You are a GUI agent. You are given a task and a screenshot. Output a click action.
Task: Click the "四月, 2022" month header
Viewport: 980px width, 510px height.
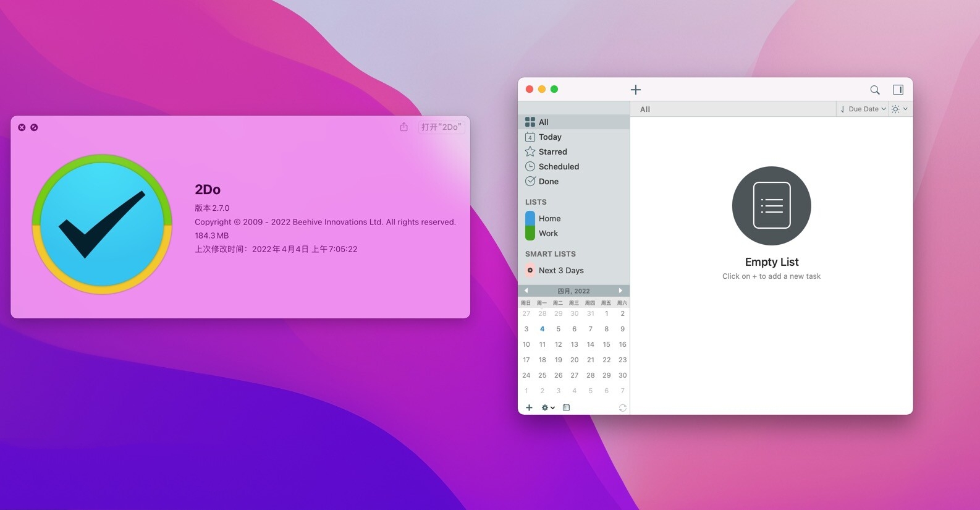(573, 291)
